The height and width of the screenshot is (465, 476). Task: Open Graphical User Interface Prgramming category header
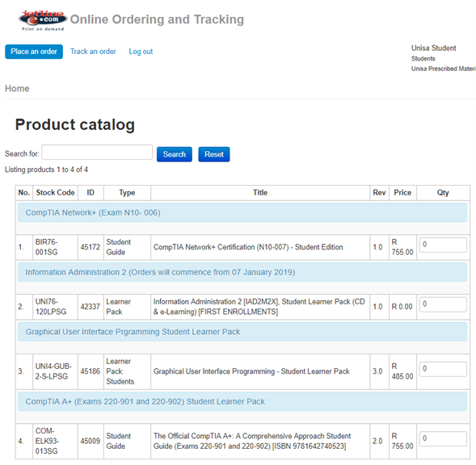tap(133, 332)
